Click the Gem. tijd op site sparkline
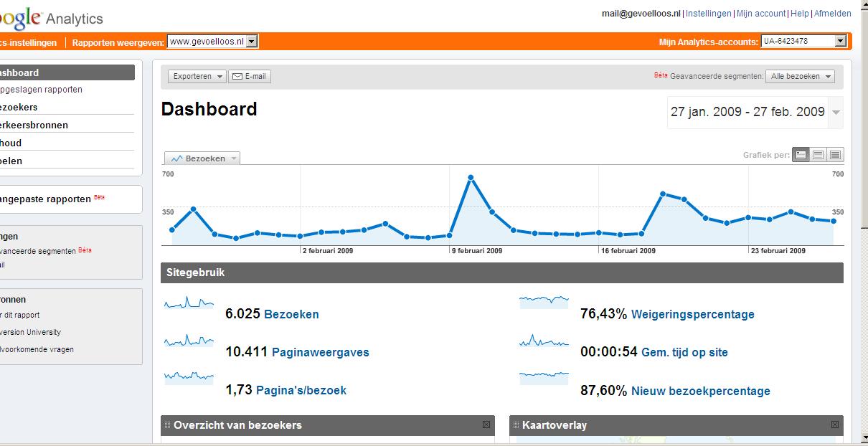 click(x=544, y=341)
